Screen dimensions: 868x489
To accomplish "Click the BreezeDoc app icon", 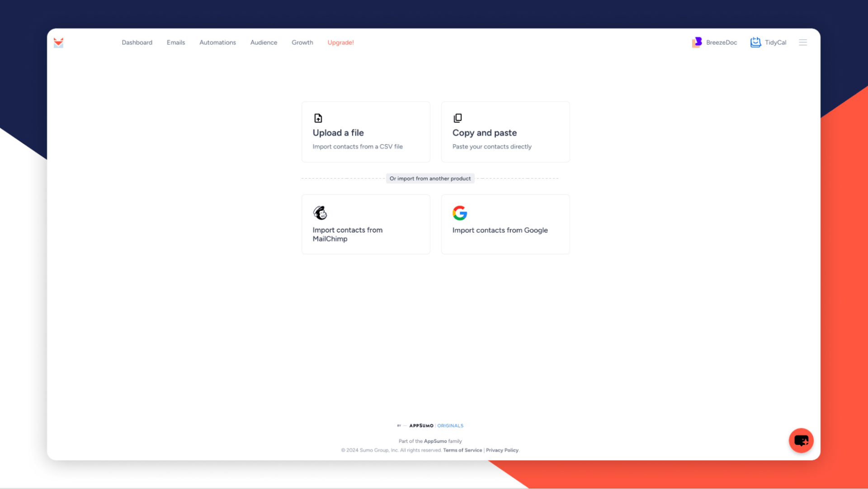I will 698,42.
